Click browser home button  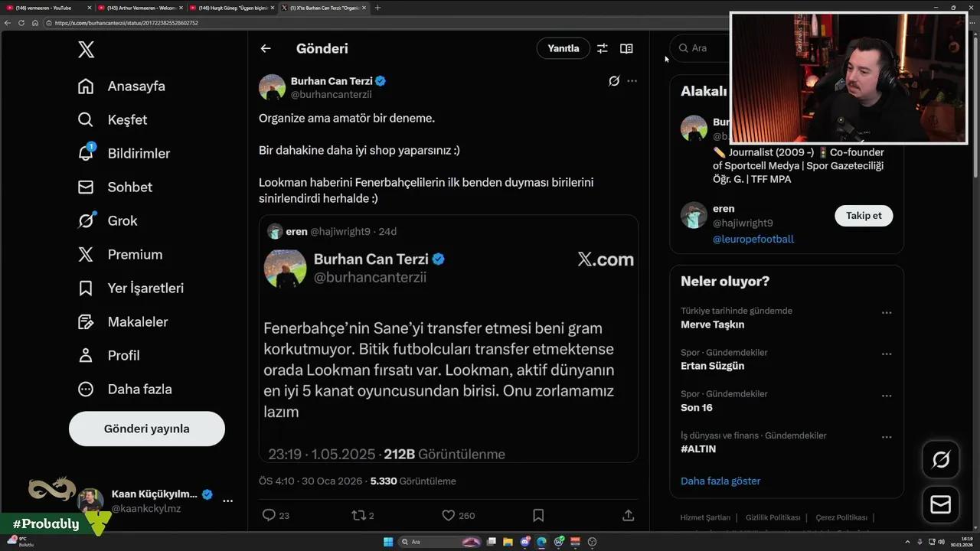[x=34, y=23]
